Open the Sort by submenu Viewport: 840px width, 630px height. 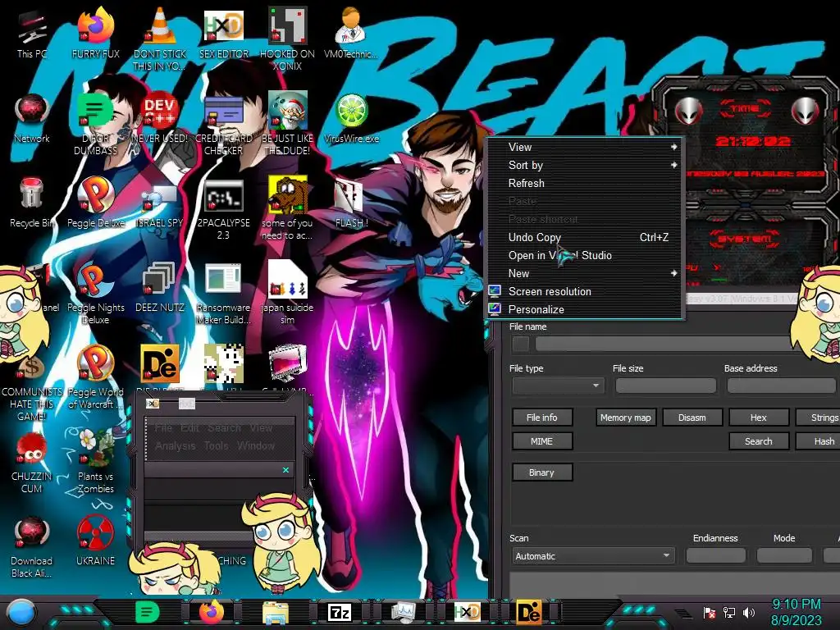click(586, 165)
